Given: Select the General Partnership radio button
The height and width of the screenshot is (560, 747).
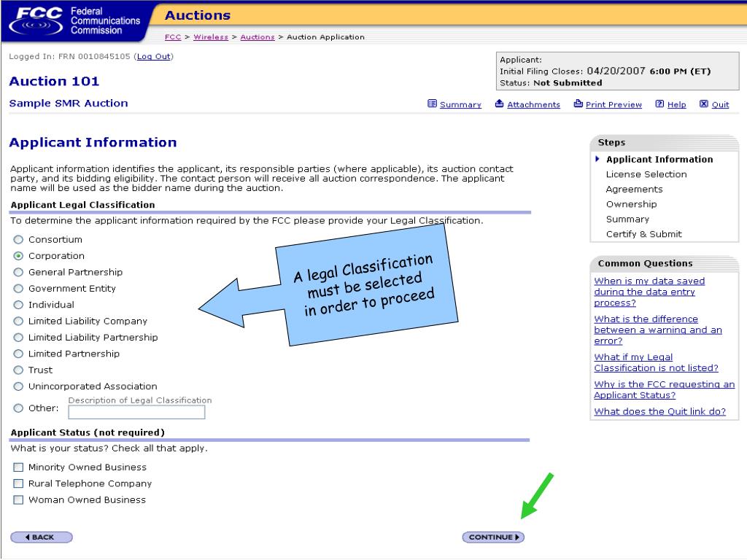Looking at the screenshot, I should pos(18,272).
